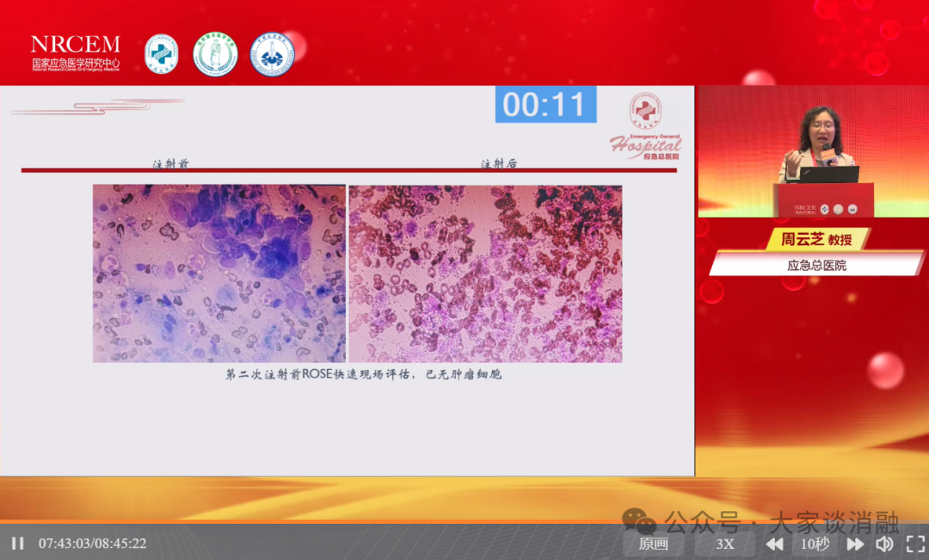Fast forward the video 10 seconds
929x560 pixels.
855,544
